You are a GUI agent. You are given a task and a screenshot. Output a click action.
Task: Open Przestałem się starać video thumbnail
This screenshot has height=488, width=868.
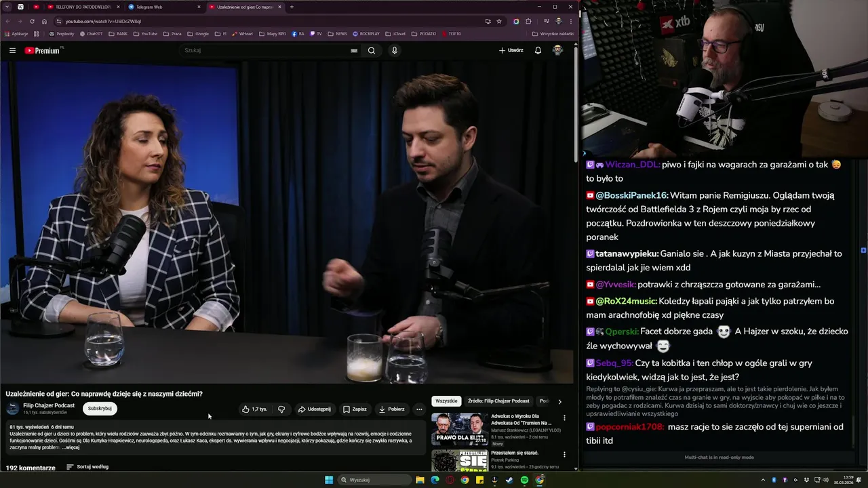coord(460,460)
